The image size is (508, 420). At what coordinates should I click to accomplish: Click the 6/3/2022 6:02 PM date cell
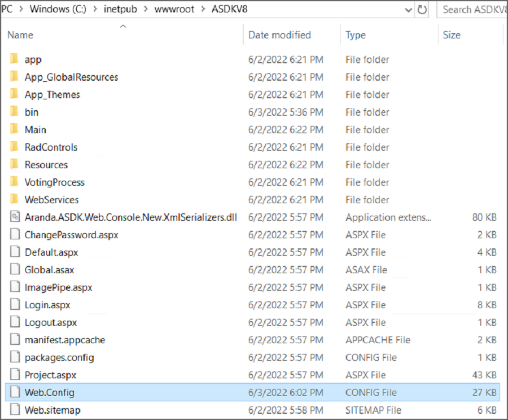(286, 392)
